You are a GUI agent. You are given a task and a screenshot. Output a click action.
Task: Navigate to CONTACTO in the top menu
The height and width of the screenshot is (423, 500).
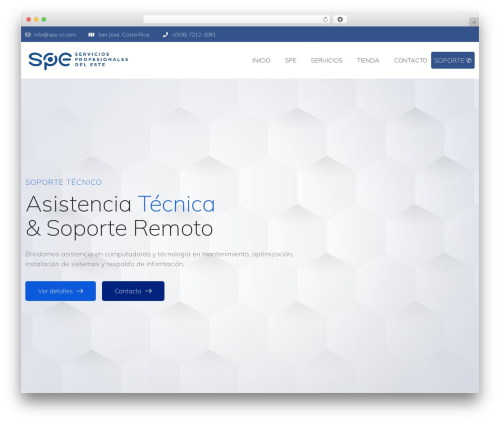tap(410, 61)
